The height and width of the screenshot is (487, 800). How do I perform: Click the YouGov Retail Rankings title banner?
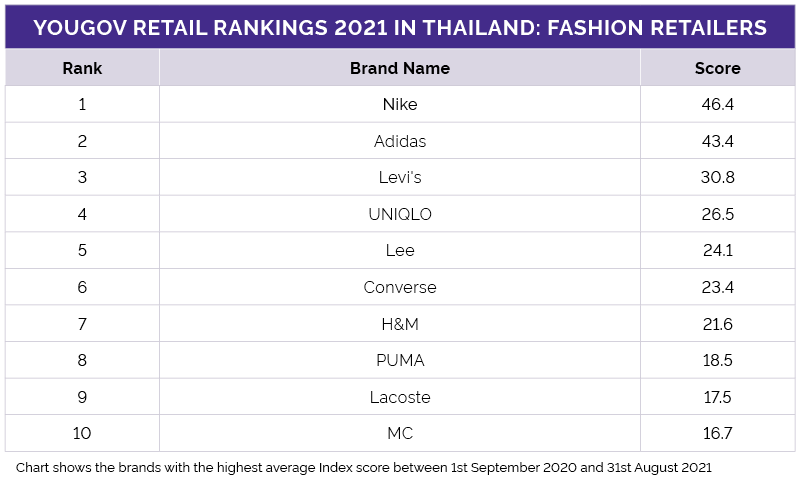[400, 27]
